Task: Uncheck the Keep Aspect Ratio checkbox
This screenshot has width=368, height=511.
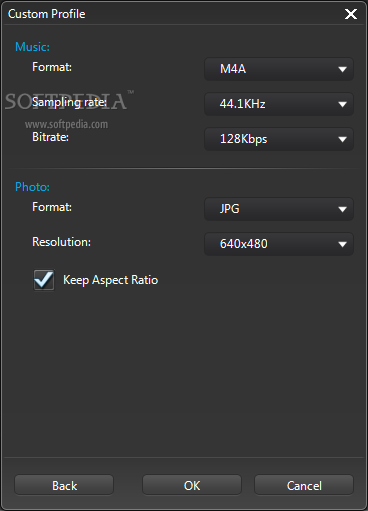Action: pos(44,280)
